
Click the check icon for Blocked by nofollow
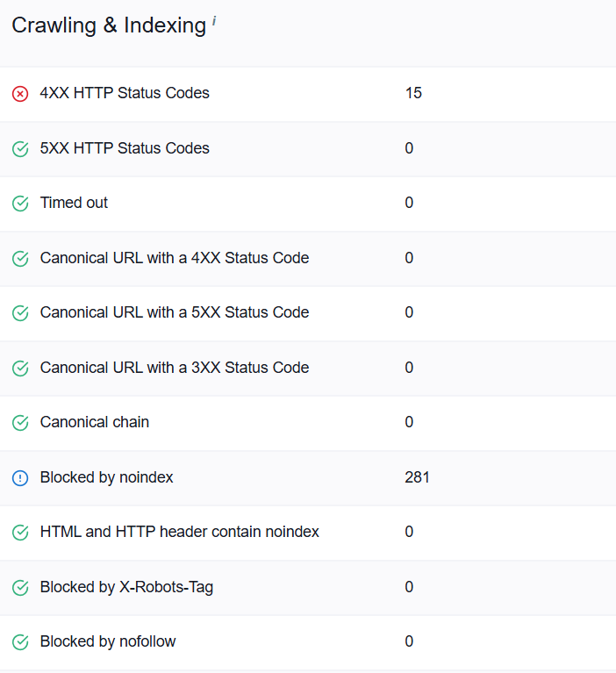tap(20, 642)
